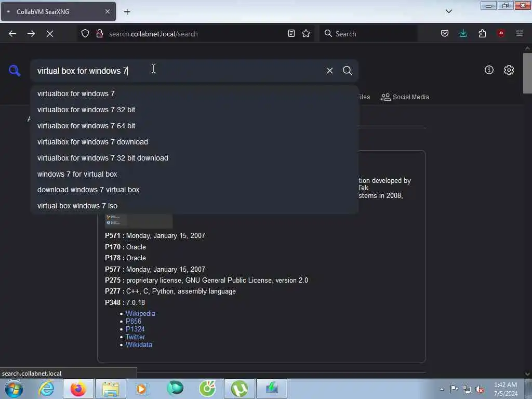This screenshot has height=399, width=532.
Task: Open SearXNG preferences gear icon
Action: click(509, 70)
